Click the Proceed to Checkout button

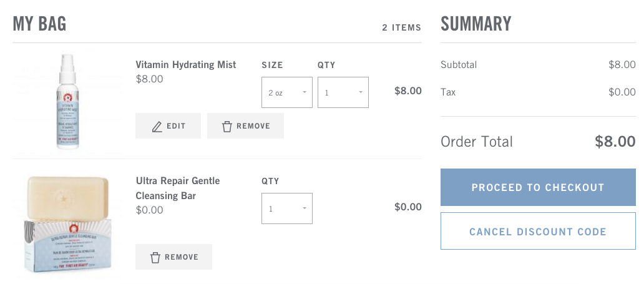click(x=538, y=187)
